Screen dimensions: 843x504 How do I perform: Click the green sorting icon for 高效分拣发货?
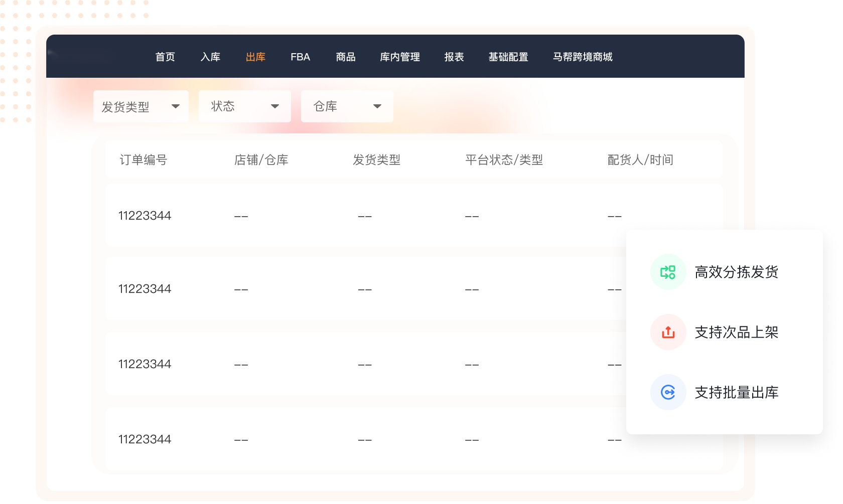668,272
